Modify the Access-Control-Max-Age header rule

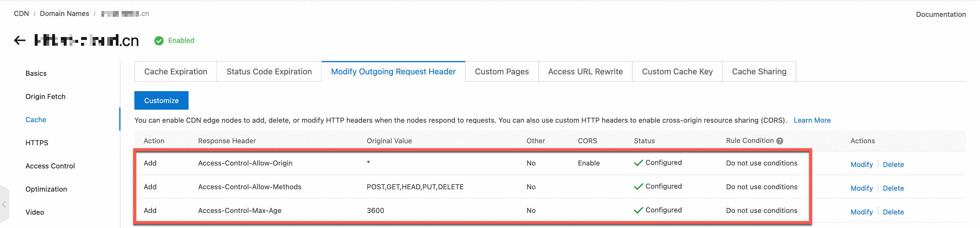pos(861,212)
